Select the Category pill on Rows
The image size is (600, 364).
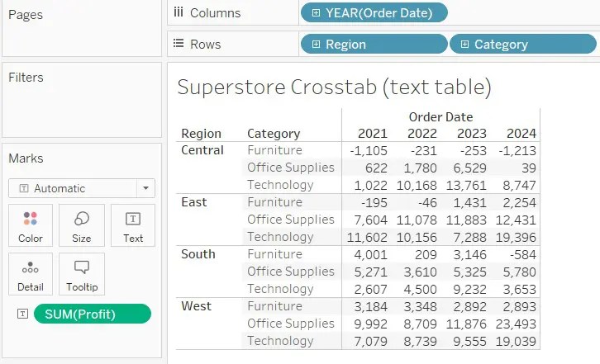(x=522, y=44)
